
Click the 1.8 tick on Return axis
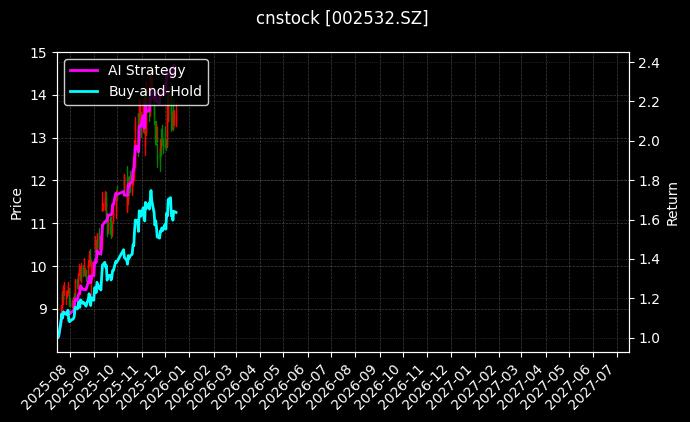coord(648,181)
